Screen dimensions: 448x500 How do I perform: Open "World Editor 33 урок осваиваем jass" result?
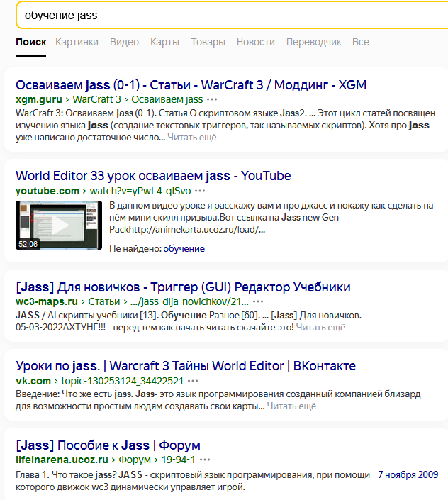tap(153, 176)
